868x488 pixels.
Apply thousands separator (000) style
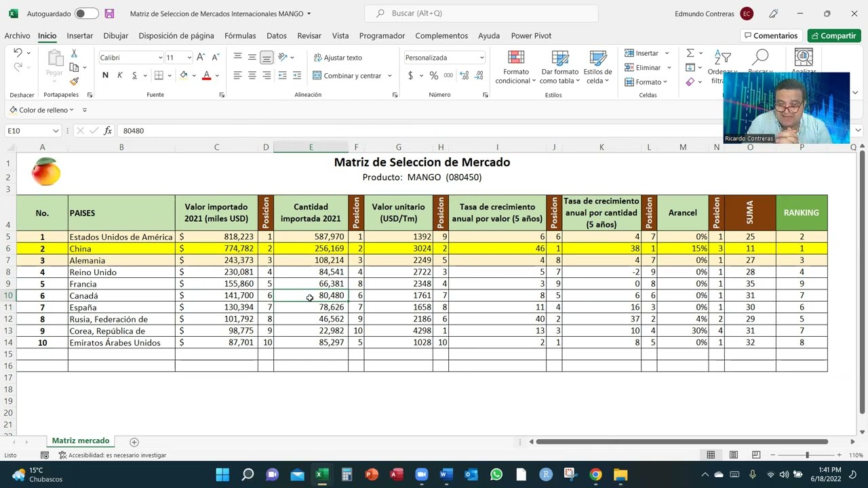point(448,75)
